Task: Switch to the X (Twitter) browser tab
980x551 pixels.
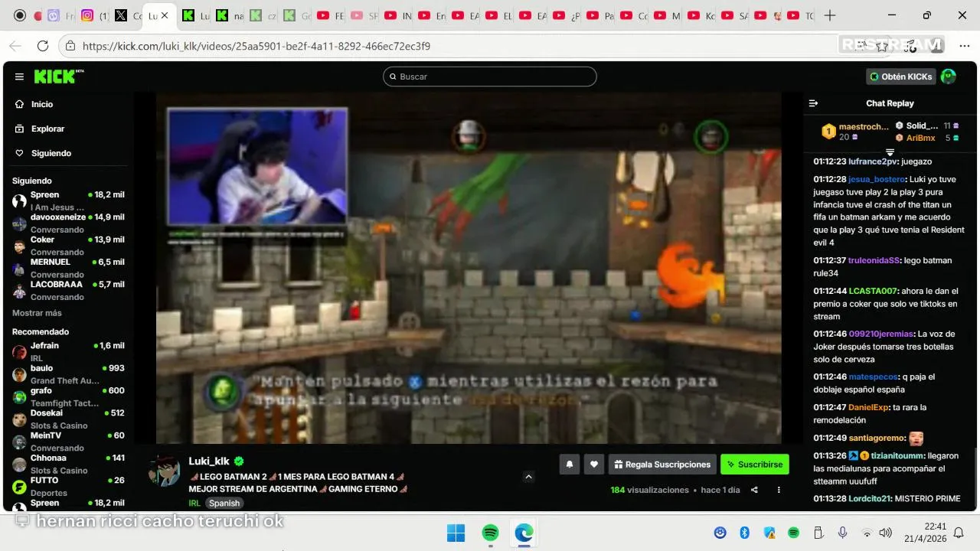Action: (x=127, y=15)
